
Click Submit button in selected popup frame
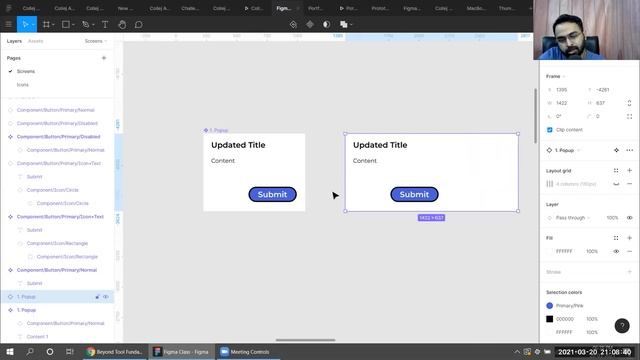414,195
